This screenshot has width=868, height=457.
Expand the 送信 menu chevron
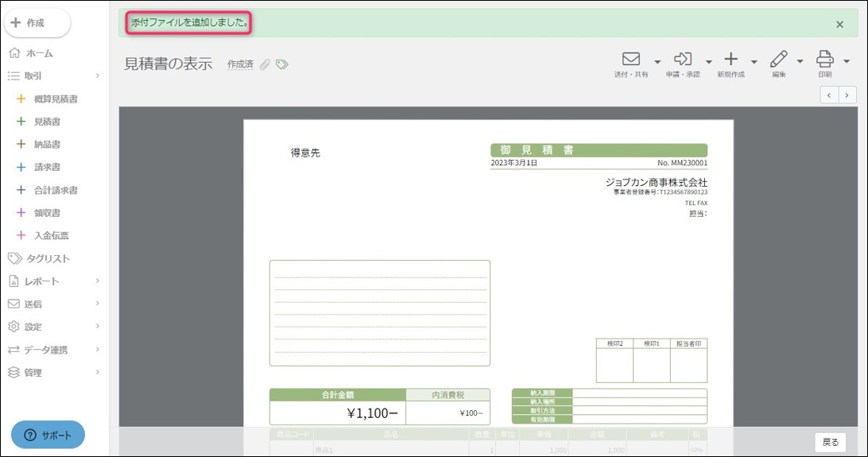98,304
